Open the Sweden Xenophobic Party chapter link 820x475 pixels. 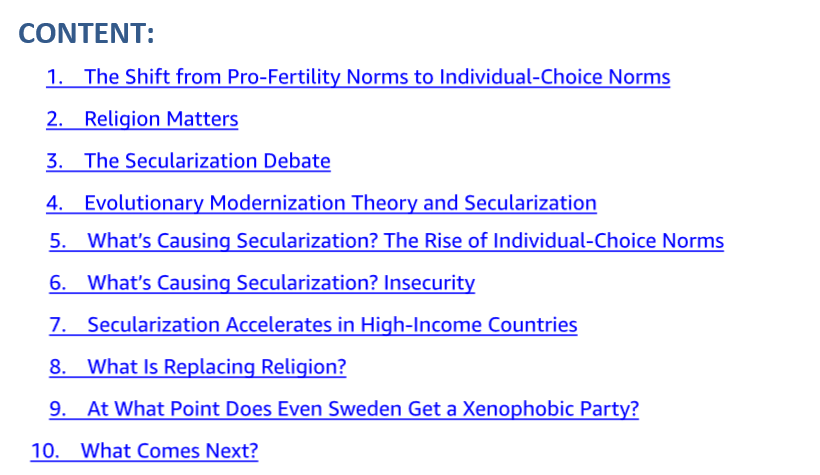tap(362, 409)
